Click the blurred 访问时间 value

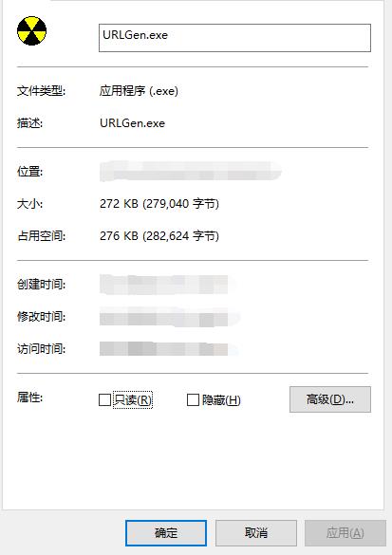click(169, 348)
